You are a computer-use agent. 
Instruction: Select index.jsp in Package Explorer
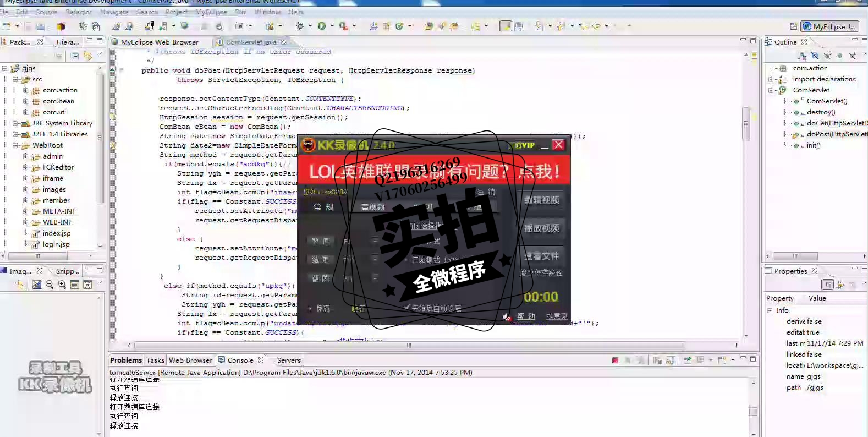(56, 233)
